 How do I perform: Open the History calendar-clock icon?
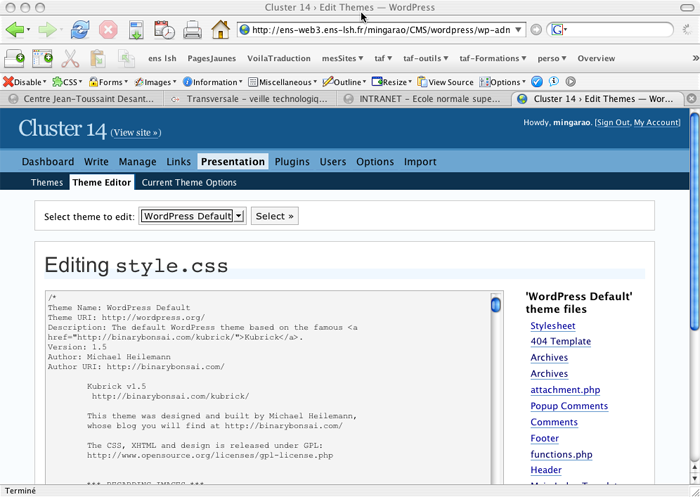point(164,30)
